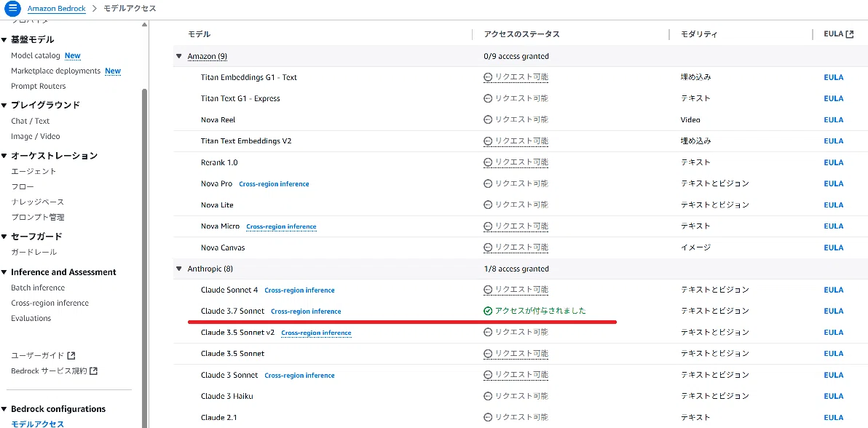Click Cross-region inference link for Nova Micro
Screen dimensions: 868x428
[x=281, y=226]
